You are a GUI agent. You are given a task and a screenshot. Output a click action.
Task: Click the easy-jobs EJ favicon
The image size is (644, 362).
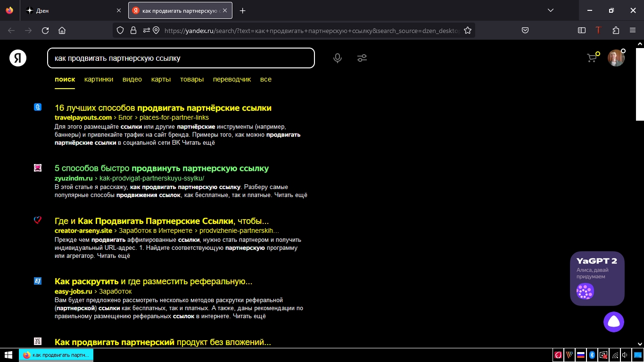click(x=38, y=281)
